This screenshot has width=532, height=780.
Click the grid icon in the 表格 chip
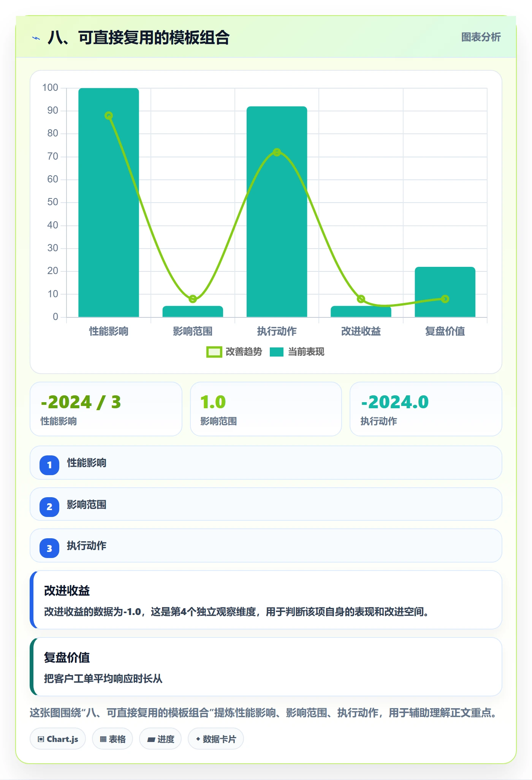[103, 739]
